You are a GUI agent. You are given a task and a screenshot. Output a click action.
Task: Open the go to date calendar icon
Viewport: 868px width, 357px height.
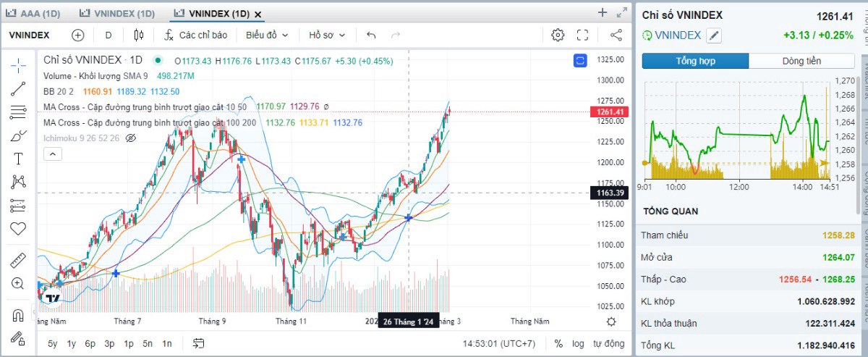click(x=199, y=344)
